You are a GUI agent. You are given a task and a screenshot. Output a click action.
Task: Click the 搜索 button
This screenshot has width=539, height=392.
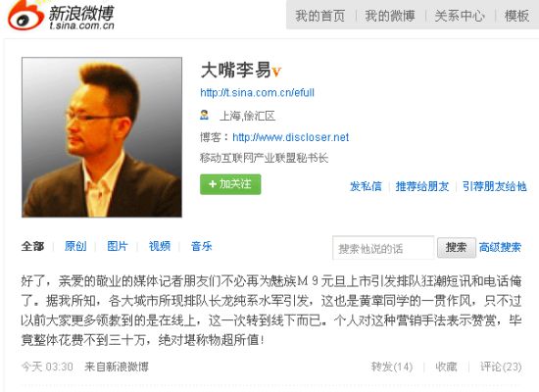click(x=457, y=247)
